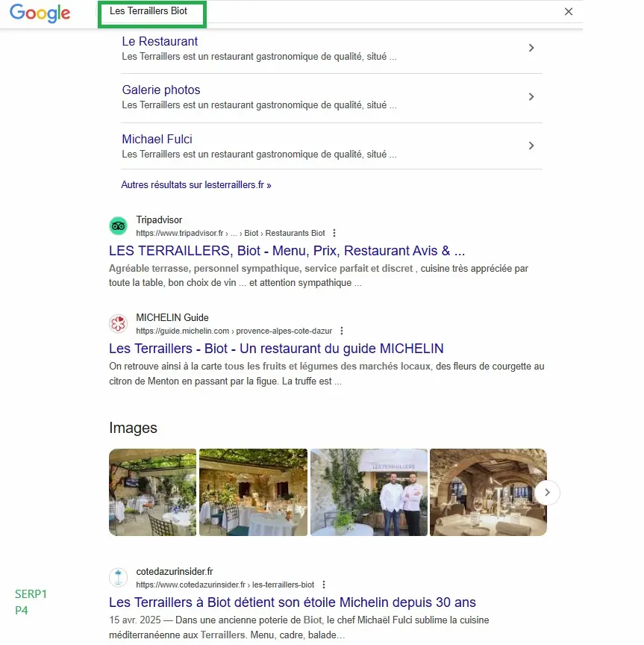644x645 pixels.
Task: Open Un restaurant du guide MICHELIN result
Action: (276, 349)
